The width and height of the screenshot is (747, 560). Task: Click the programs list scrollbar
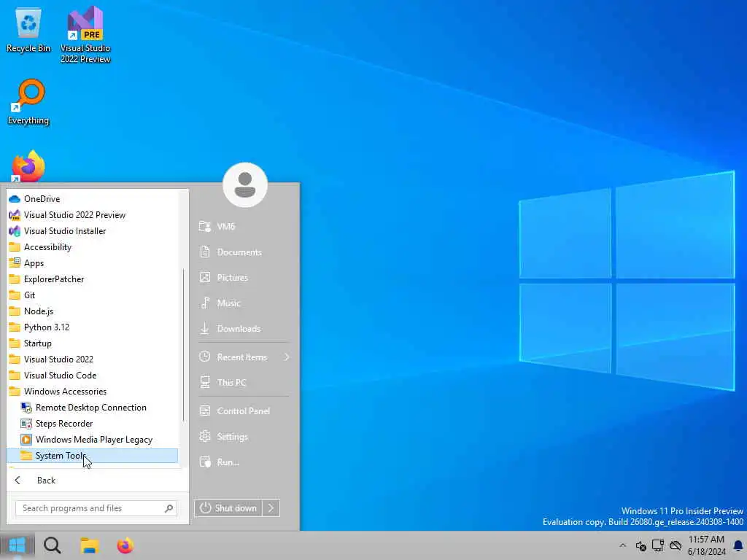[x=183, y=345]
